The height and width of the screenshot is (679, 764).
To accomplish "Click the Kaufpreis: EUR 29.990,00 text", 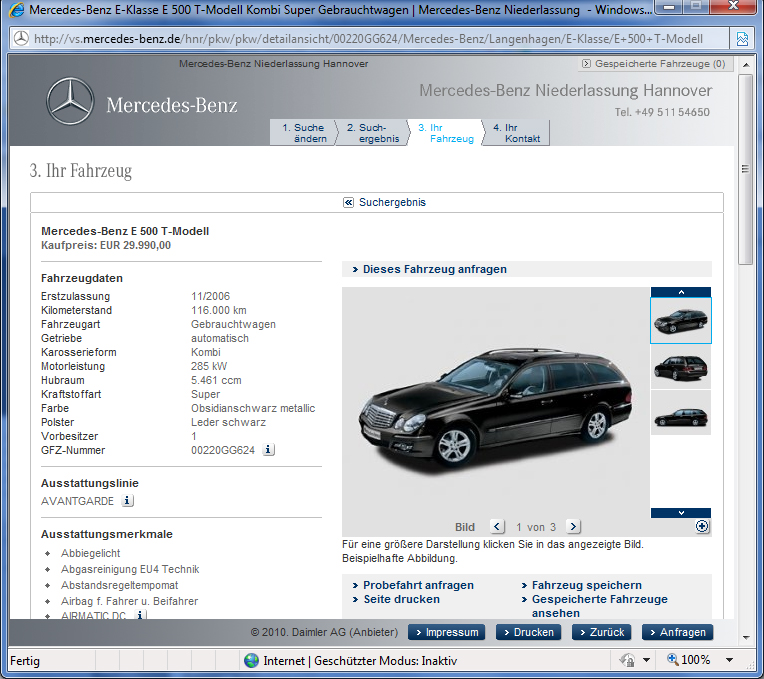I will pos(106,245).
